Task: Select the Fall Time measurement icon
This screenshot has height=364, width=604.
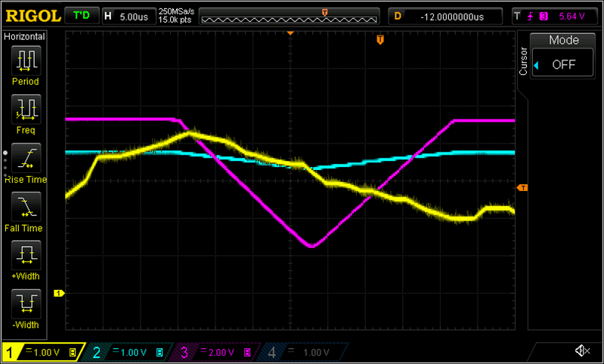Action: [x=26, y=206]
